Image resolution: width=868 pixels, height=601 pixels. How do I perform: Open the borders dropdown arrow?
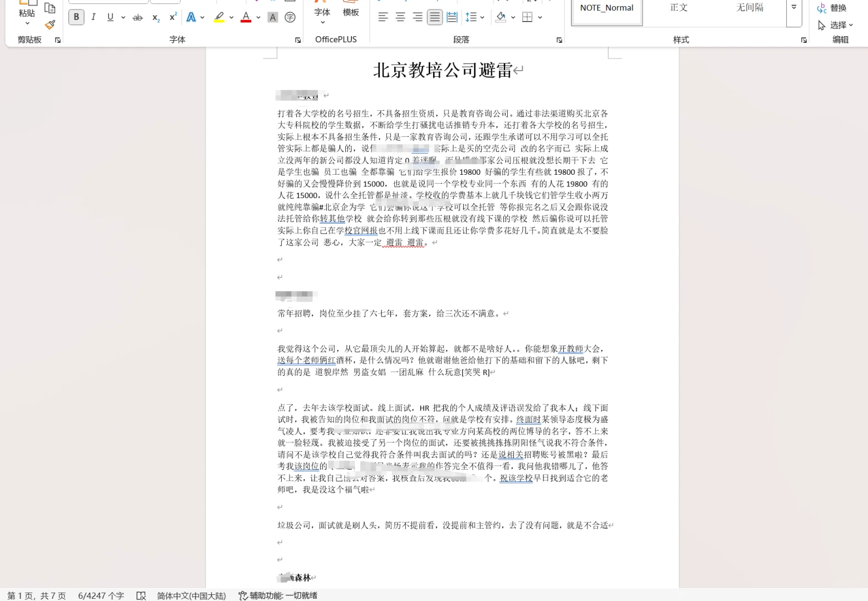click(x=540, y=17)
